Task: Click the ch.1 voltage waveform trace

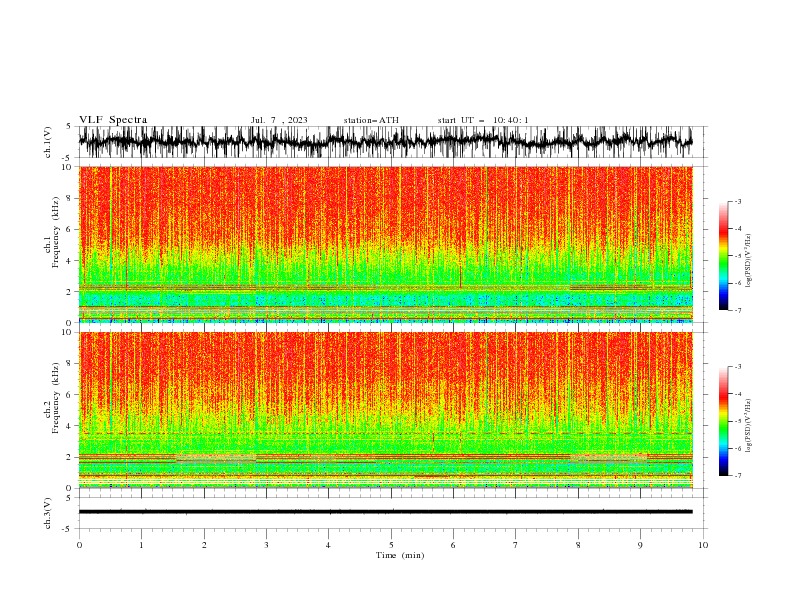Action: point(386,142)
